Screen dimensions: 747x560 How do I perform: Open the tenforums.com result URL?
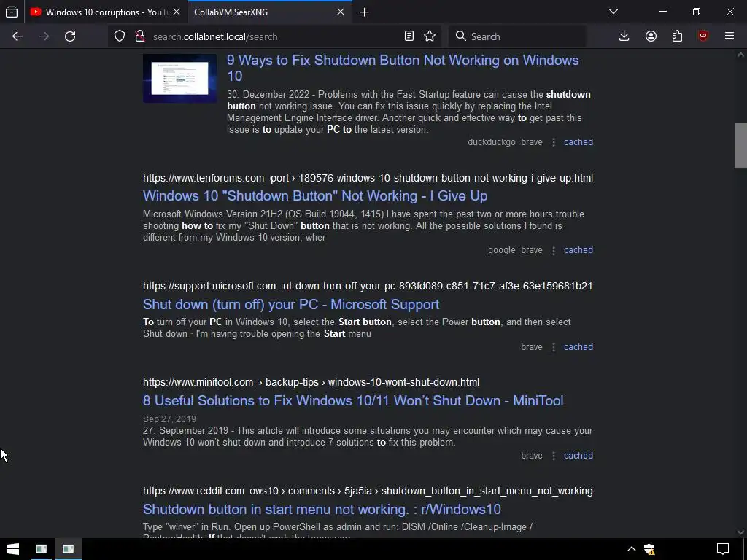[x=368, y=178]
